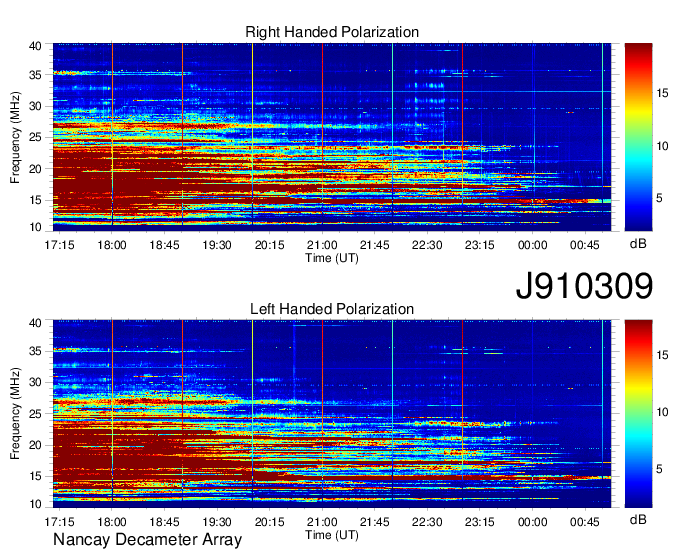Click 30 MHz tick on Right Handed plot
Viewport: 680px width, 552px height.
35,106
